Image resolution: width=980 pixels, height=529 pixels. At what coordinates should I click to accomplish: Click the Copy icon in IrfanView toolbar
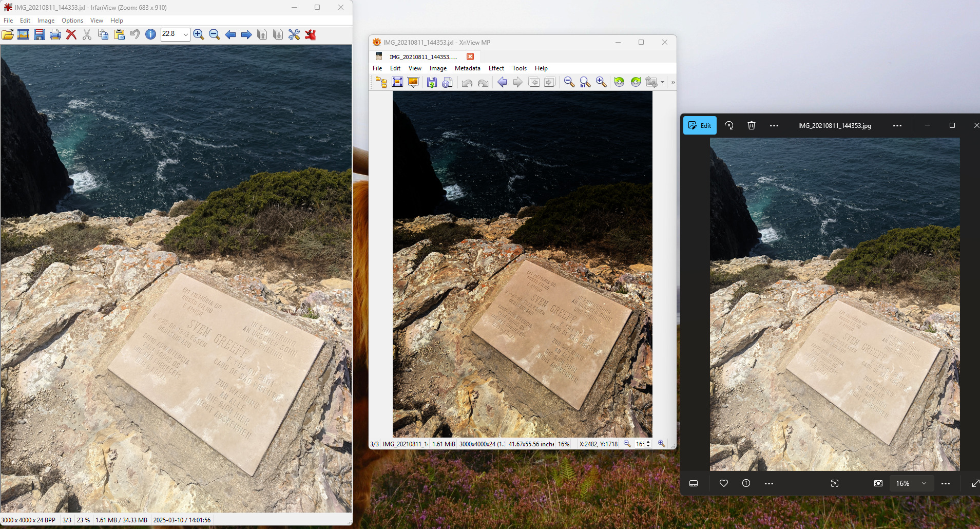(103, 34)
